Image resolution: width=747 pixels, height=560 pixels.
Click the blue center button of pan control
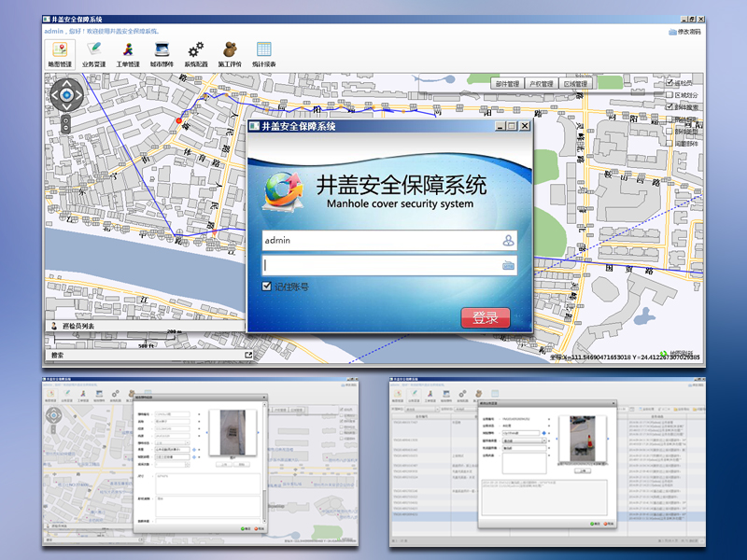tap(66, 95)
